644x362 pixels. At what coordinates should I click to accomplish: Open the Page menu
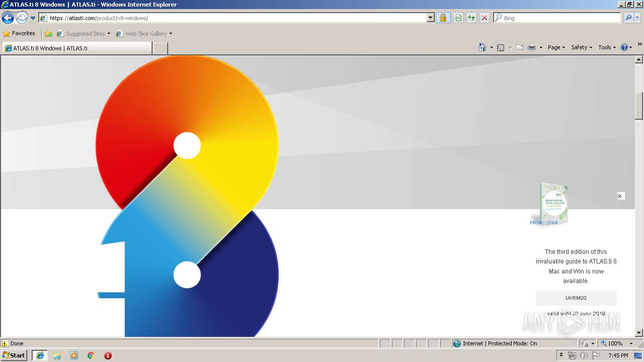click(x=556, y=47)
